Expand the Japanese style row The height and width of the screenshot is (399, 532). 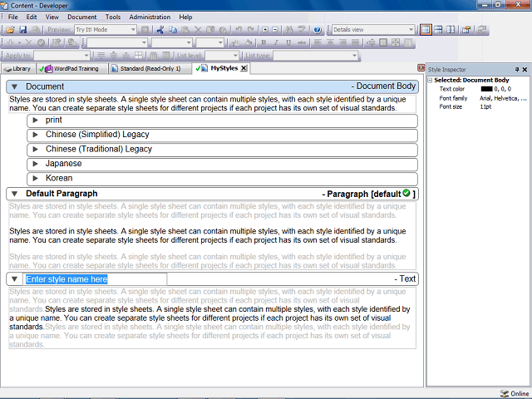(x=35, y=164)
